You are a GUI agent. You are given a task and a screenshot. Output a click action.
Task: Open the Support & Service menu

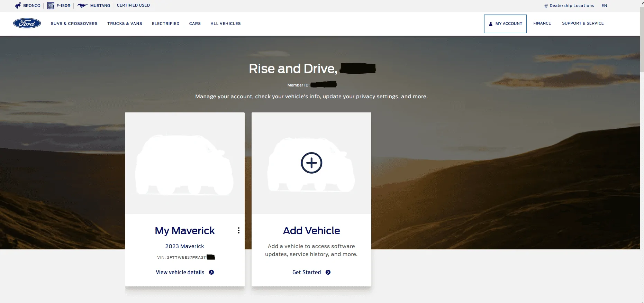point(583,23)
